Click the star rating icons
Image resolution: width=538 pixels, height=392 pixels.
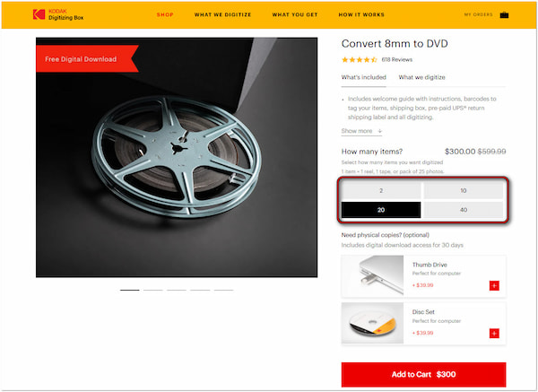point(360,59)
